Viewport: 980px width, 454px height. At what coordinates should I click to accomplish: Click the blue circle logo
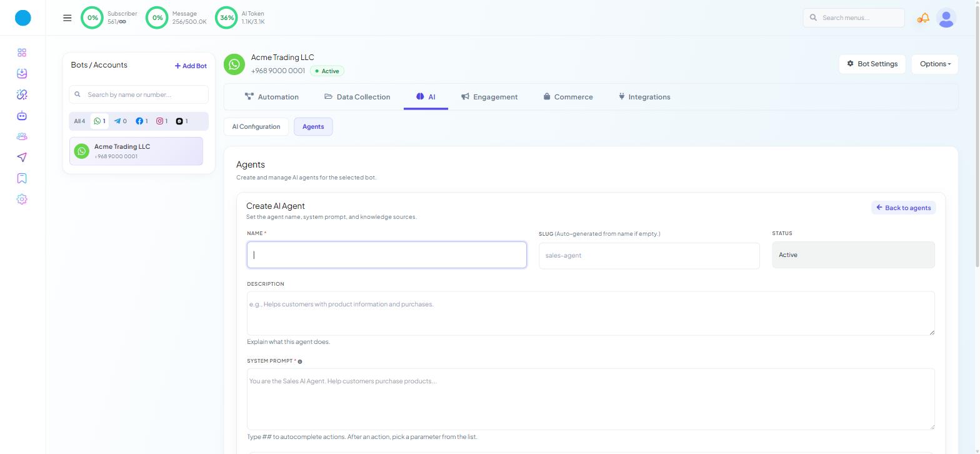[22, 18]
